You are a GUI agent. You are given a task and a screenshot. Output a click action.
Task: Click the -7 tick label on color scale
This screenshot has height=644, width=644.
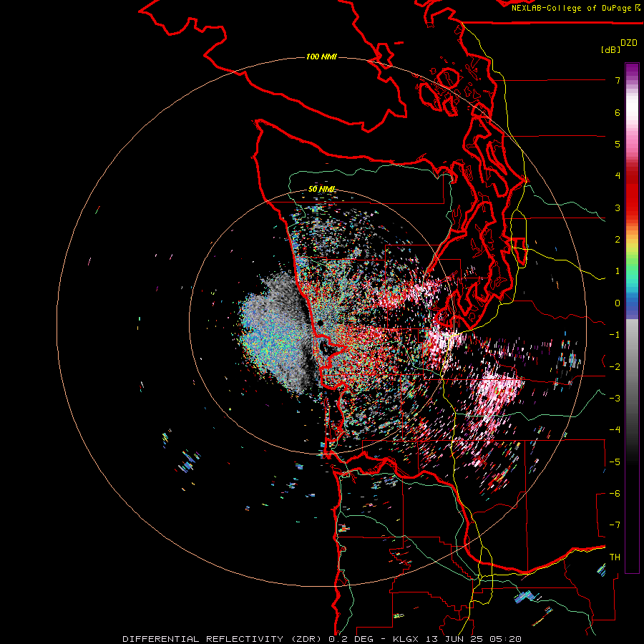(615, 525)
